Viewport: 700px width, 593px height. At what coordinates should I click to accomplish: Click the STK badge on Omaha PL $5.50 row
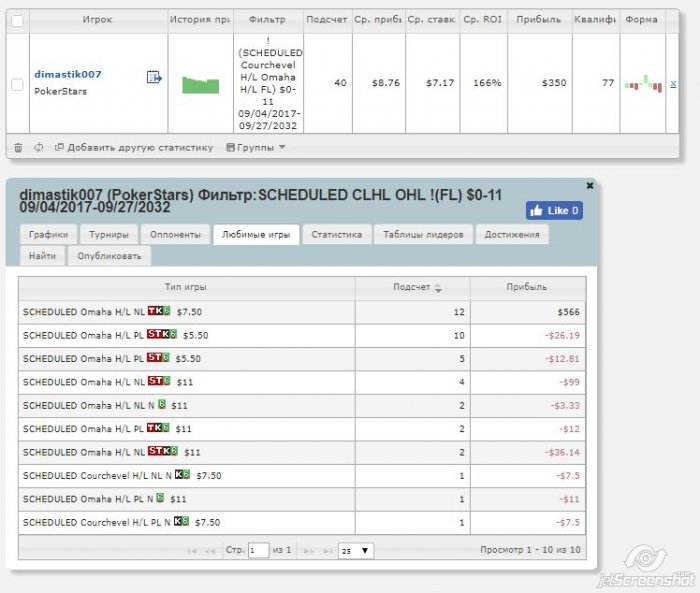(162, 334)
